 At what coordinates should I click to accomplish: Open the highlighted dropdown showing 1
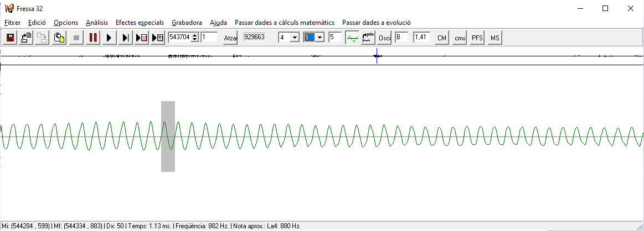coord(320,38)
